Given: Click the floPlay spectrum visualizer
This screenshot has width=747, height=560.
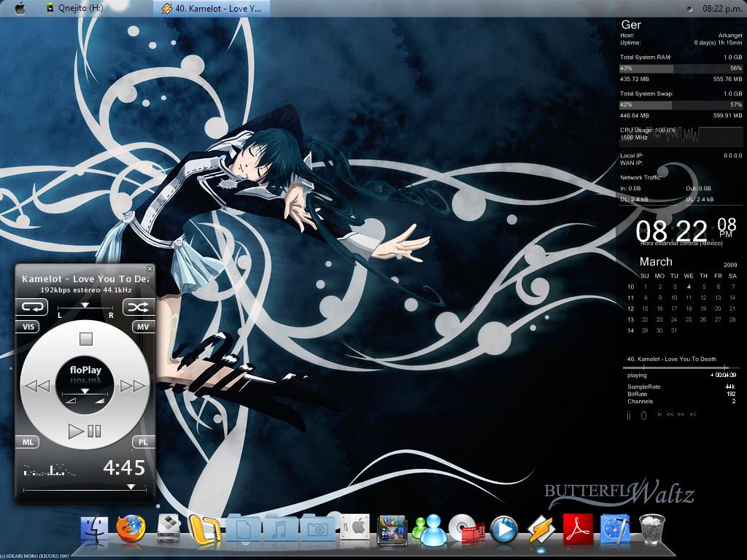Looking at the screenshot, I should (50, 470).
